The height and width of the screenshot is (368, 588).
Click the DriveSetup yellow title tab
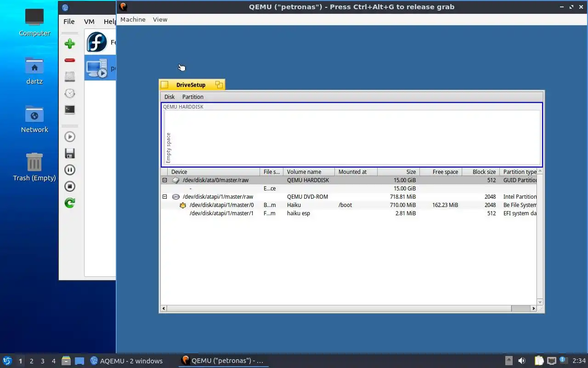click(x=192, y=85)
